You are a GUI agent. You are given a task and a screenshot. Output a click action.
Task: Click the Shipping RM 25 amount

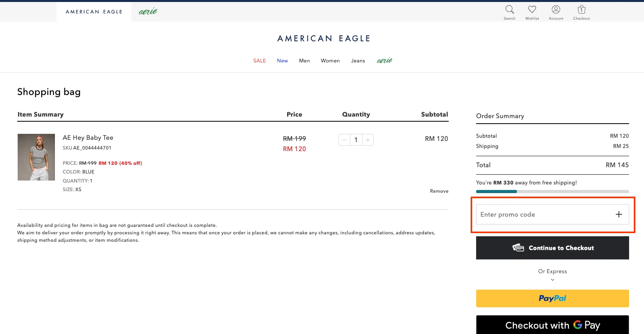pyautogui.click(x=621, y=146)
